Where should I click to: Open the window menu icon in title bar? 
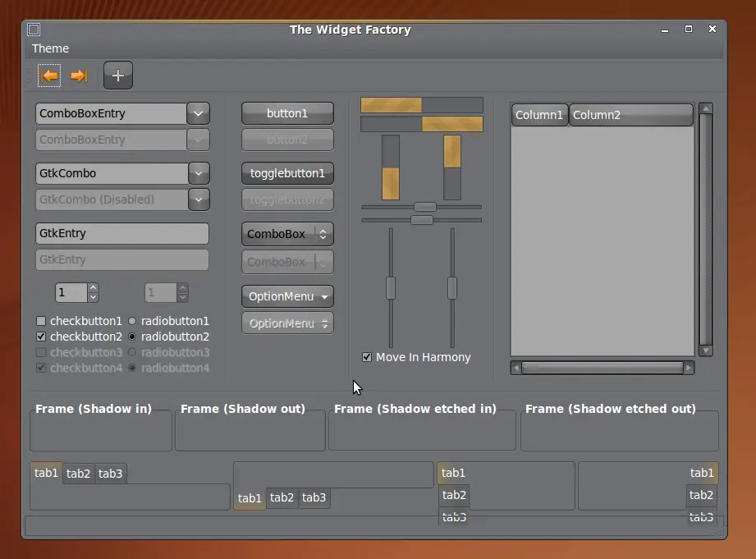point(34,30)
